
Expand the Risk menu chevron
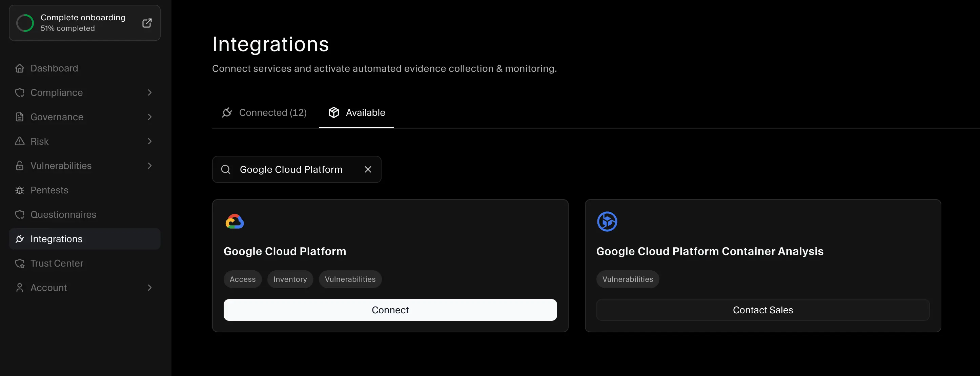coord(149,141)
